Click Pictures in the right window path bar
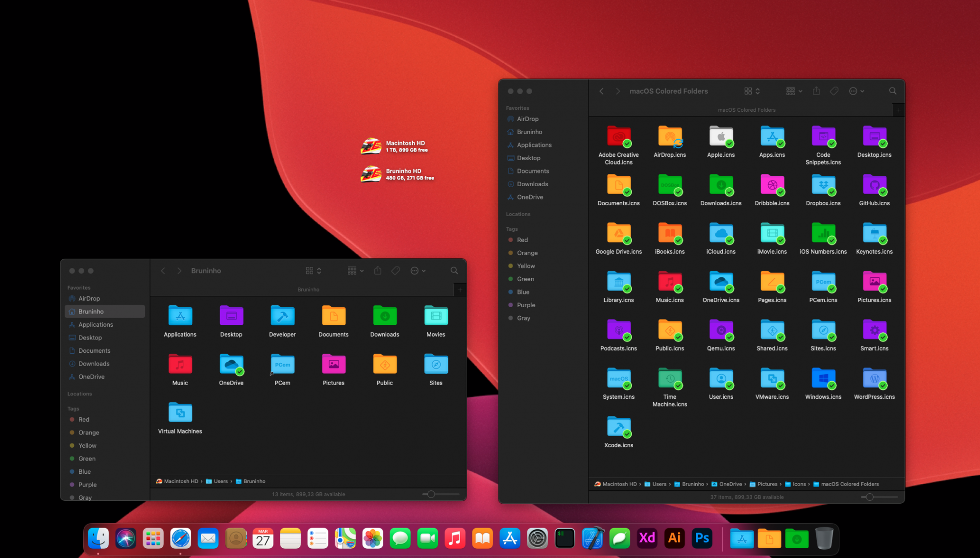 (763, 484)
